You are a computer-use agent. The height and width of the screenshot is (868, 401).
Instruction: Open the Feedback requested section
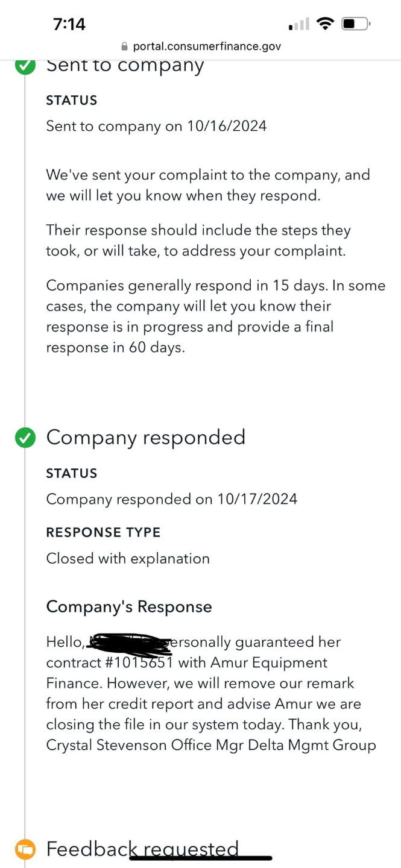142,849
